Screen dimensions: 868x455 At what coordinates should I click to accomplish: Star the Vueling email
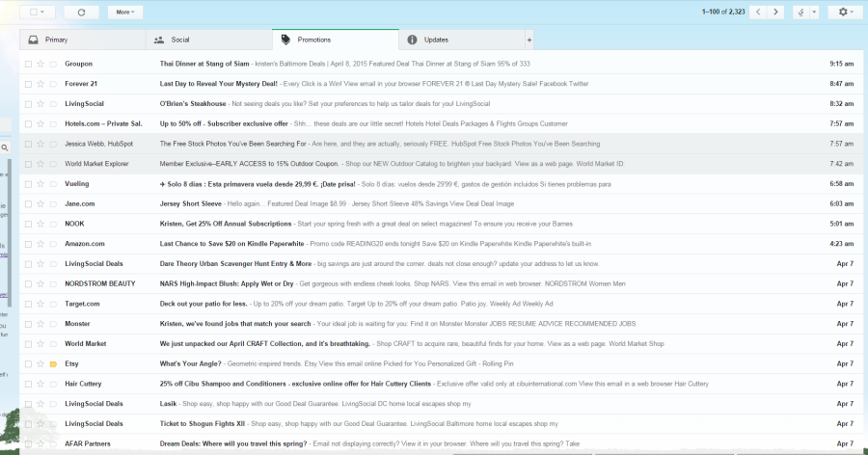click(x=41, y=184)
